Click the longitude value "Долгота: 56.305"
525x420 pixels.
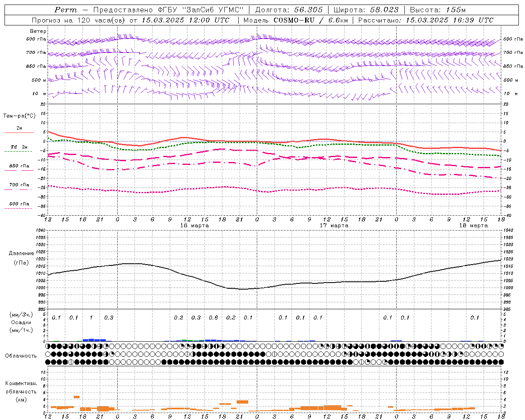tap(289, 10)
